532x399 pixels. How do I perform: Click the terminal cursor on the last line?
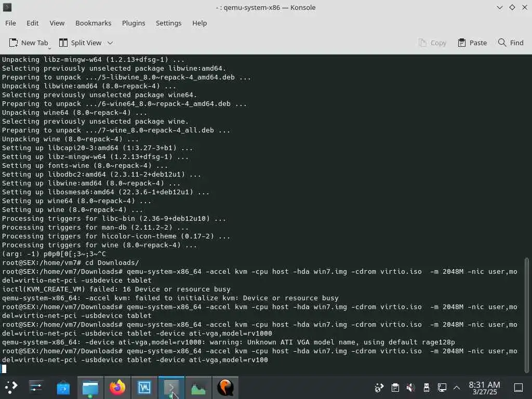coord(4,369)
